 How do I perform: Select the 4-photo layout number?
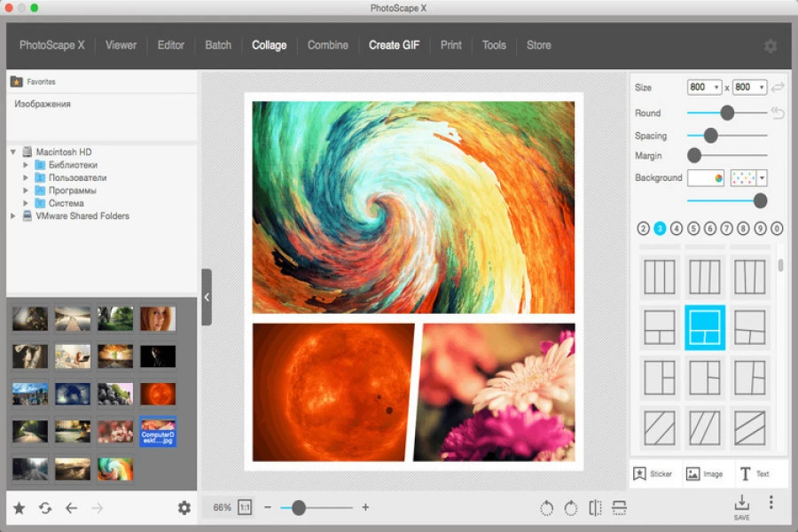[x=677, y=228]
